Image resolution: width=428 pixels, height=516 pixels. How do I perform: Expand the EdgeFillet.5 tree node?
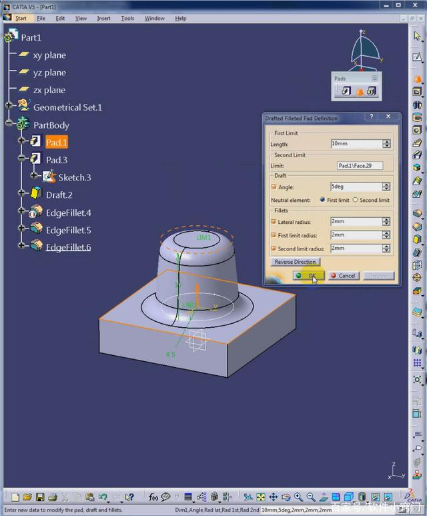click(22, 228)
